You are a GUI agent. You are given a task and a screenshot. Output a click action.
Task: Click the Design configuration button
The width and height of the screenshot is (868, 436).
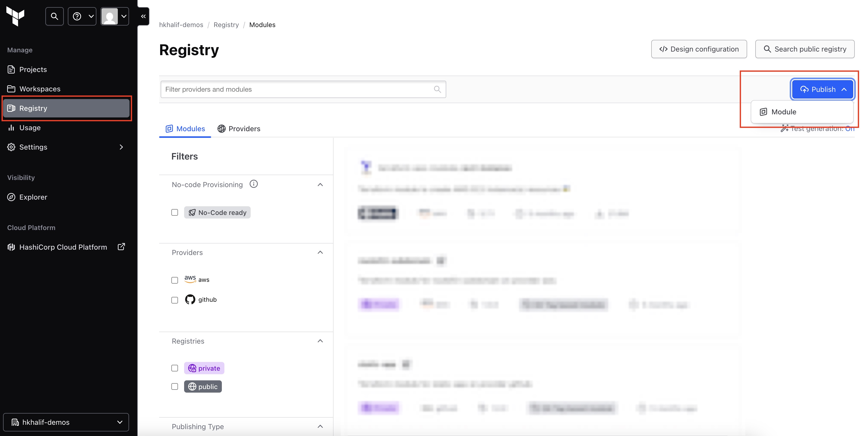(699, 49)
